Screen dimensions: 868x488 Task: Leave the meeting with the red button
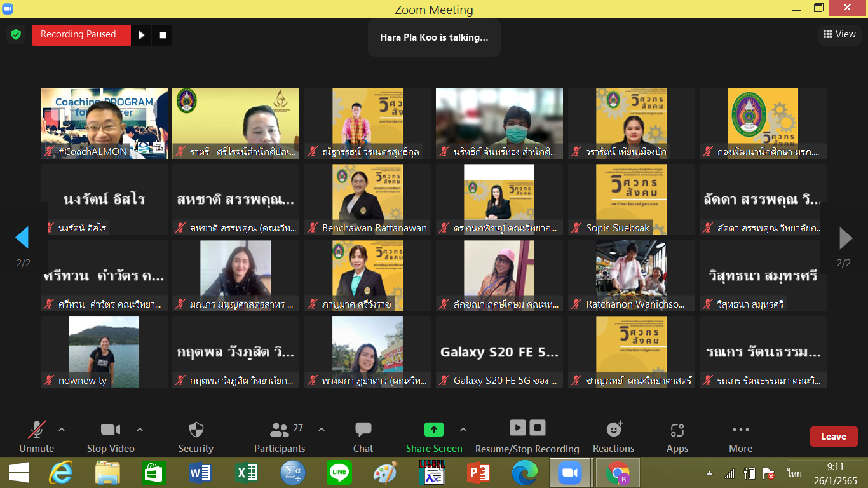(834, 437)
